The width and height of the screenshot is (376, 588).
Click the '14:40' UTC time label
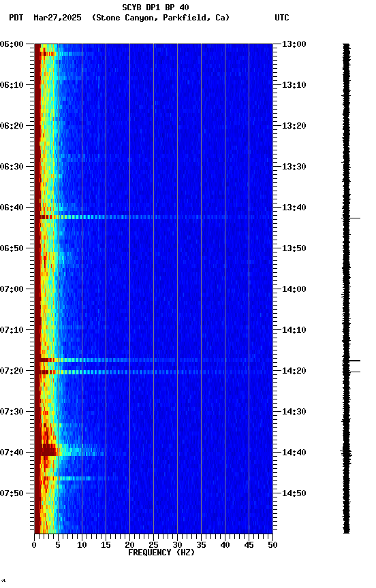294,453
